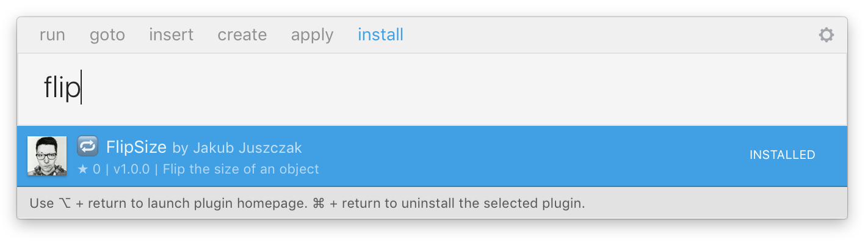Switch to the goto tab
Viewport: 868px width, 242px height.
107,35
